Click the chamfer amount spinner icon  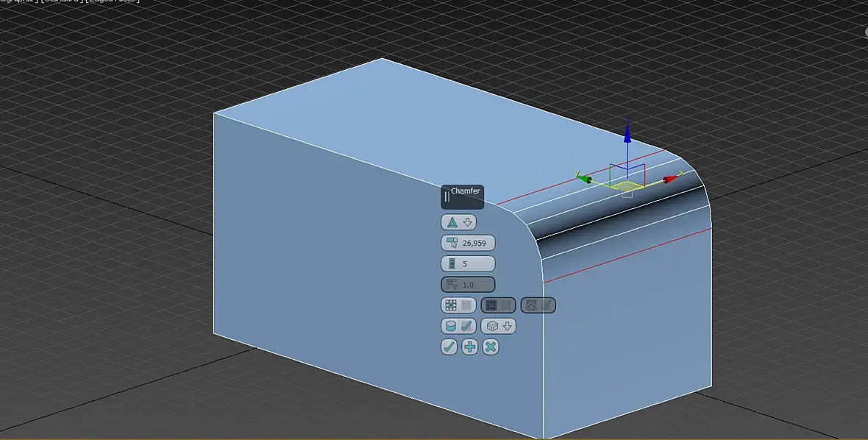[452, 243]
